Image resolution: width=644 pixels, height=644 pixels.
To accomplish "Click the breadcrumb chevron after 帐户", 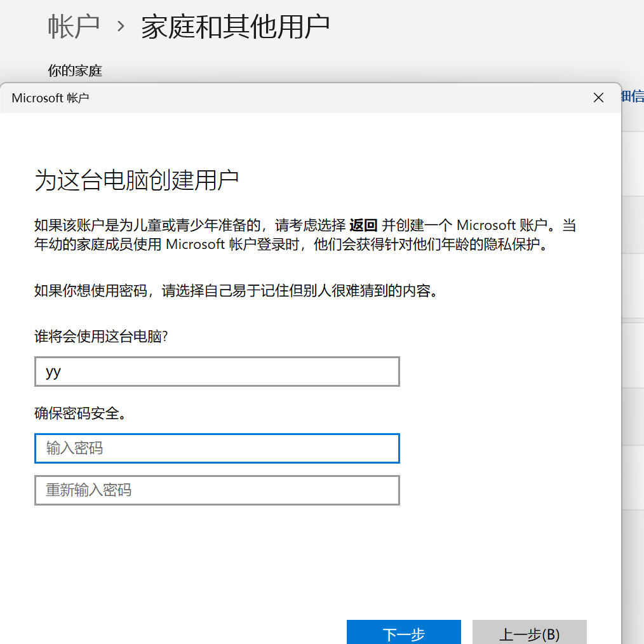I will pyautogui.click(x=120, y=27).
